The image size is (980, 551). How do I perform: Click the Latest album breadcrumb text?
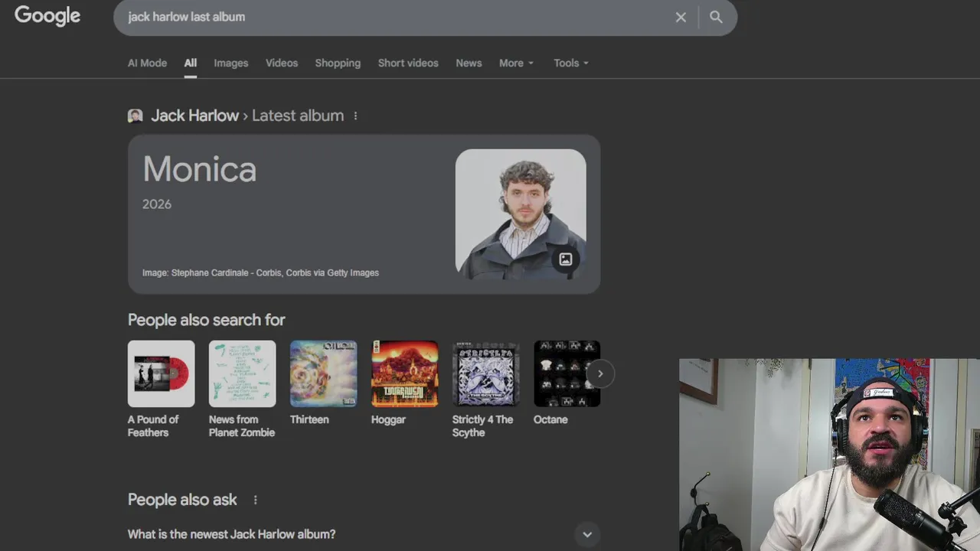pyautogui.click(x=298, y=116)
